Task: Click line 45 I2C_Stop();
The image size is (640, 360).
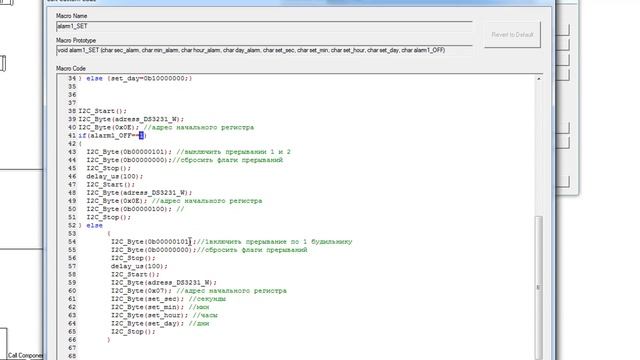Action: pyautogui.click(x=109, y=168)
